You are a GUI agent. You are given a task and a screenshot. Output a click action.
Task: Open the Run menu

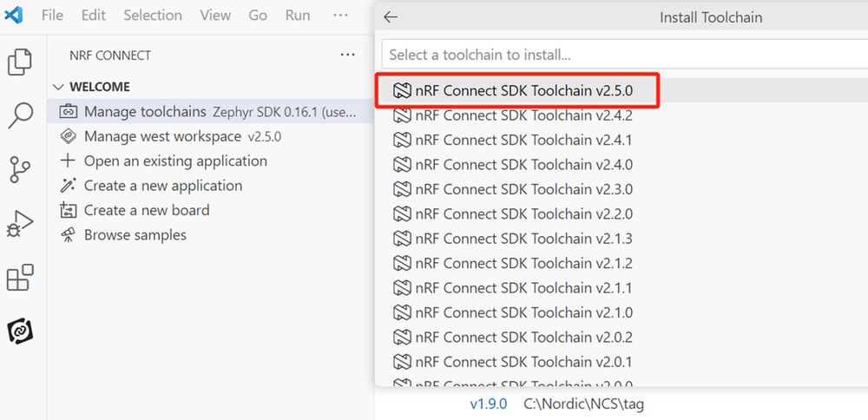point(298,15)
